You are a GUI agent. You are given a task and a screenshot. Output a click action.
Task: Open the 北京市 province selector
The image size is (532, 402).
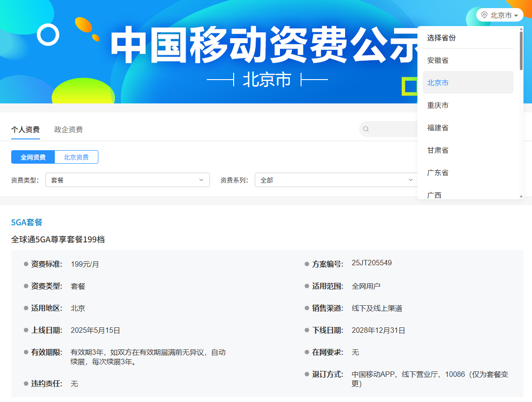coord(501,15)
